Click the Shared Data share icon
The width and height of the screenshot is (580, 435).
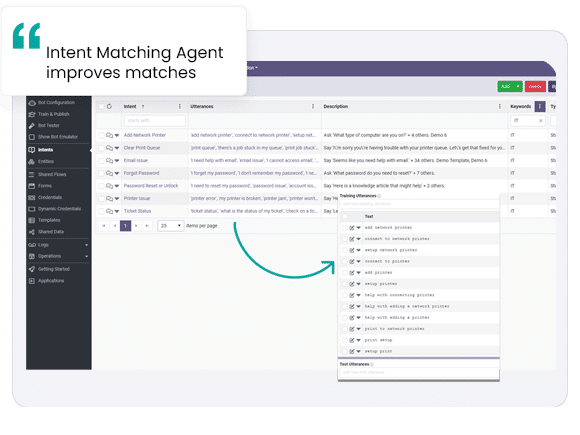[x=32, y=232]
